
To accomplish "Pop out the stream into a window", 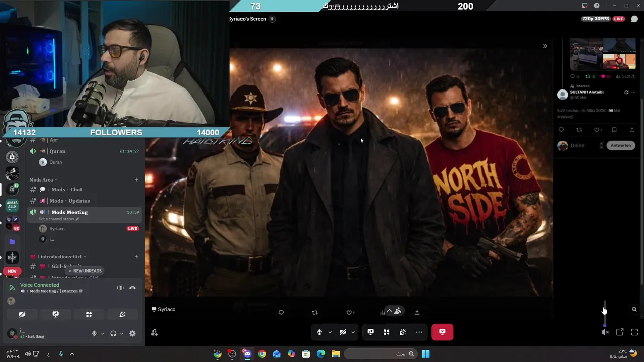I will coord(620,332).
